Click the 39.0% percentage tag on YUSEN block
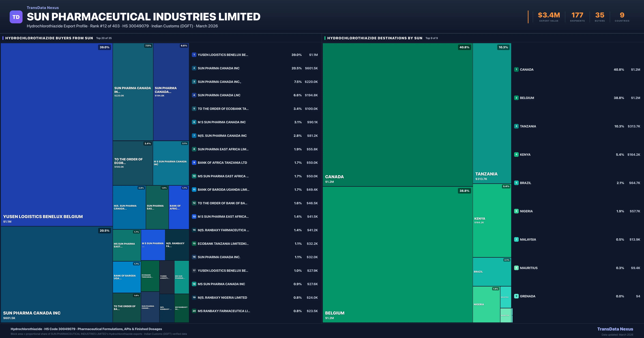This screenshot has height=338, width=644. [x=104, y=47]
